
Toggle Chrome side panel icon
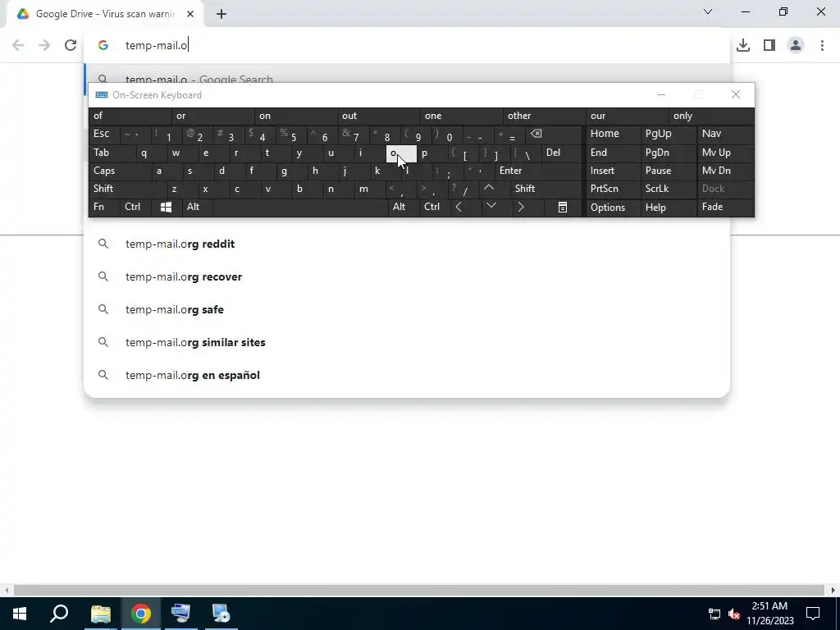[x=769, y=45]
